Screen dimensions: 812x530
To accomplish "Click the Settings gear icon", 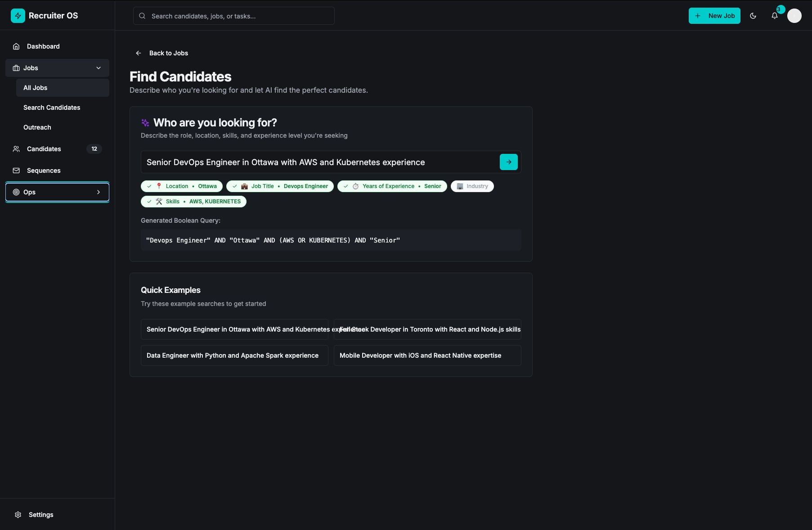I will click(x=18, y=515).
